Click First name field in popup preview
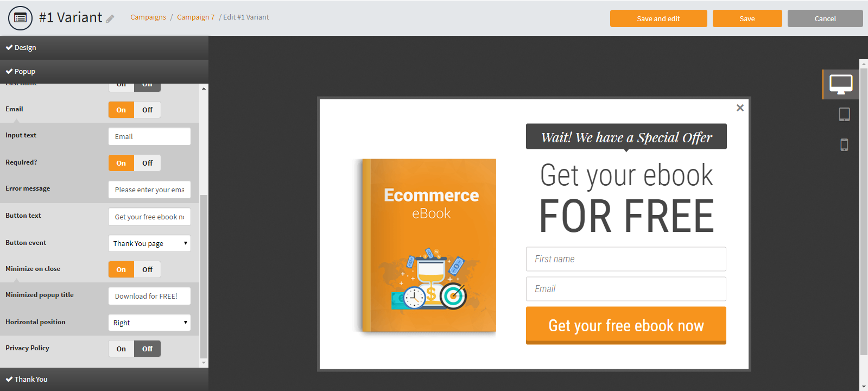The width and height of the screenshot is (868, 391). (x=626, y=259)
